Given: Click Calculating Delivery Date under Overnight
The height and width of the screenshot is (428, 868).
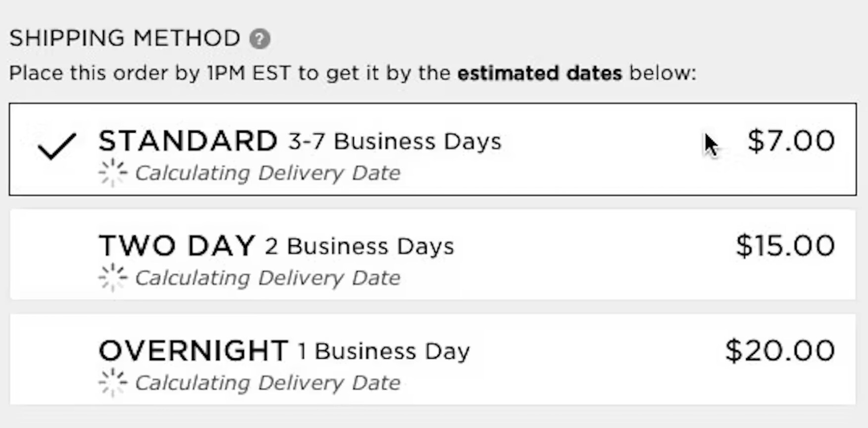Looking at the screenshot, I should pos(267,383).
